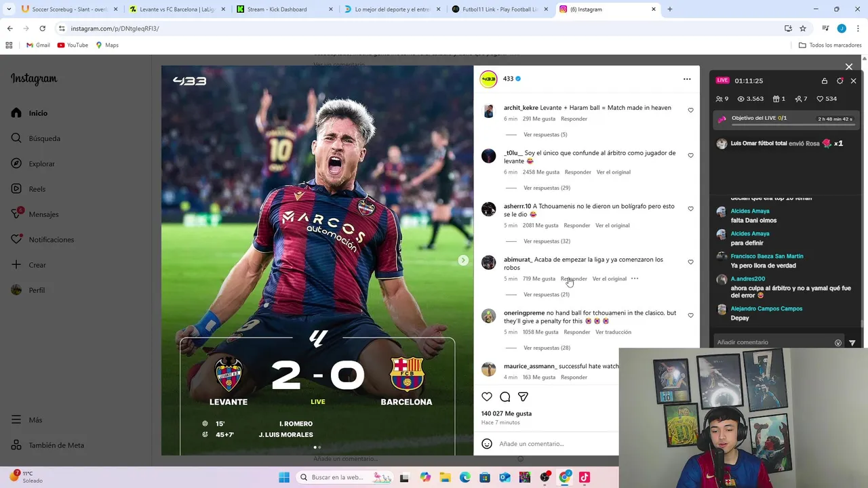The width and height of the screenshot is (868, 488).
Task: Open TikTok app from taskbar
Action: click(585, 477)
